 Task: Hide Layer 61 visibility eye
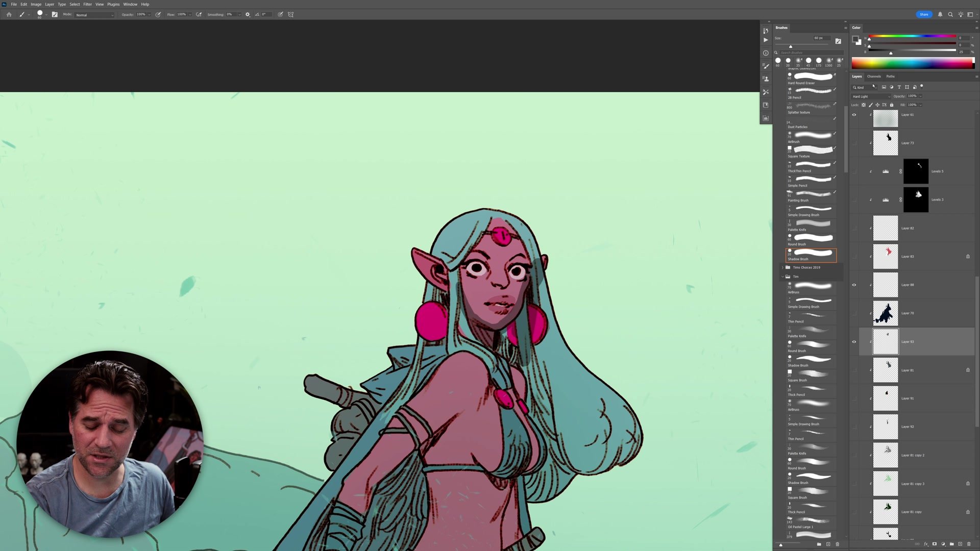pyautogui.click(x=854, y=115)
